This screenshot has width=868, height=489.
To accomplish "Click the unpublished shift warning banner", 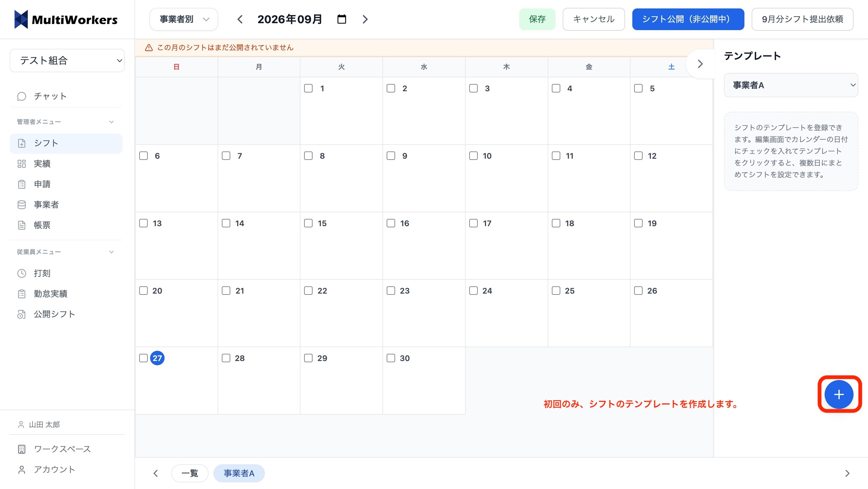I will point(424,48).
